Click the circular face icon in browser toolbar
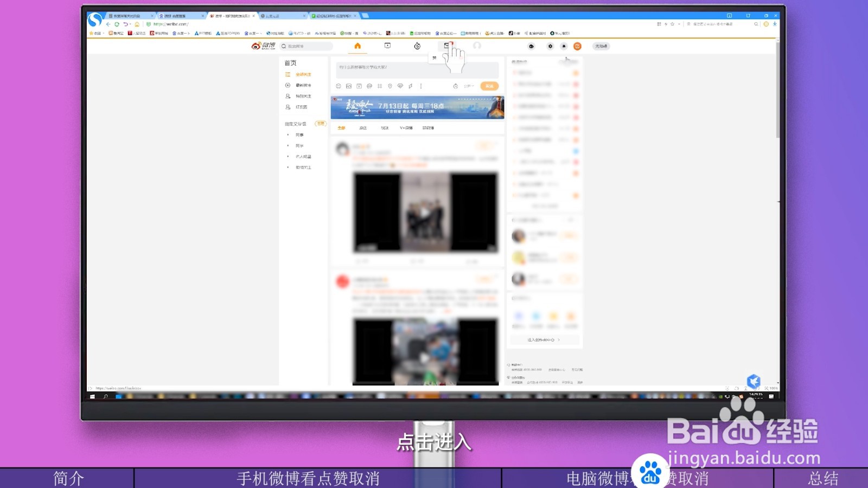Image resolution: width=868 pixels, height=488 pixels. (x=766, y=24)
